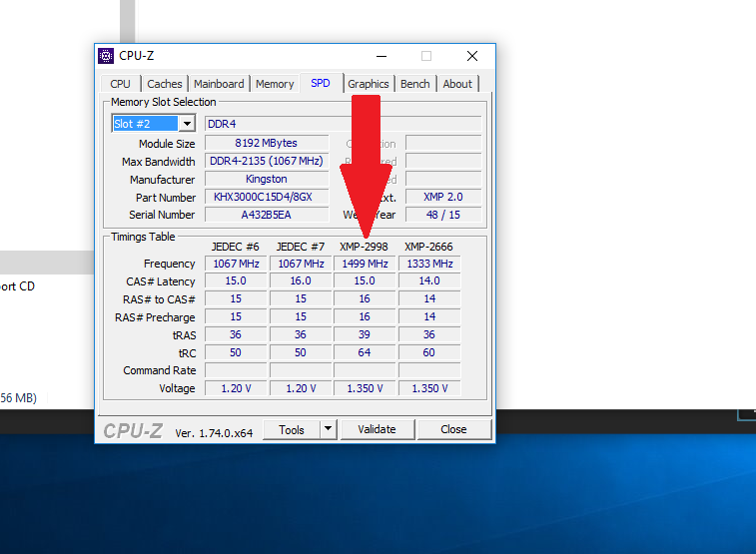The image size is (756, 554).
Task: Click the XMP 2.0 SPD extension value
Action: point(443,197)
